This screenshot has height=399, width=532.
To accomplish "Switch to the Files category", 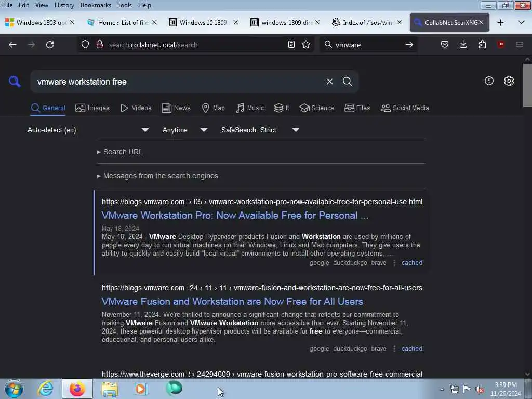I will pyautogui.click(x=357, y=108).
